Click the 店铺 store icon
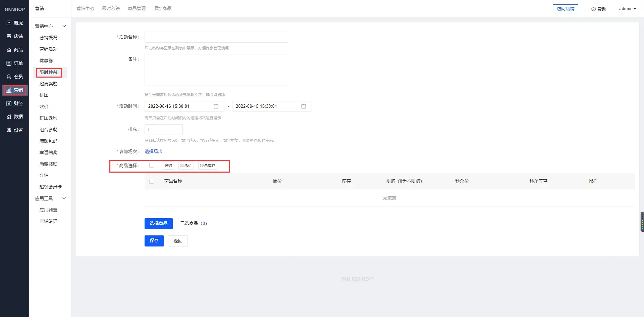Viewport: 644px width, 317px height. [x=9, y=36]
